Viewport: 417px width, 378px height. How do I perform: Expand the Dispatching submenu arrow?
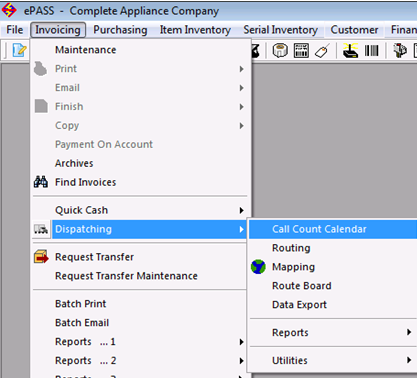click(x=242, y=229)
